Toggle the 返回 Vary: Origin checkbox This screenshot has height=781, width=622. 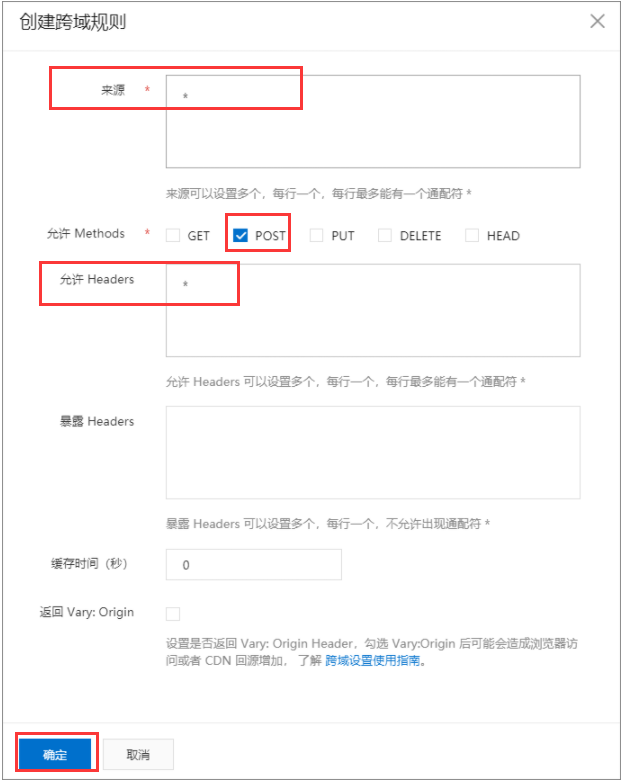[x=173, y=614]
